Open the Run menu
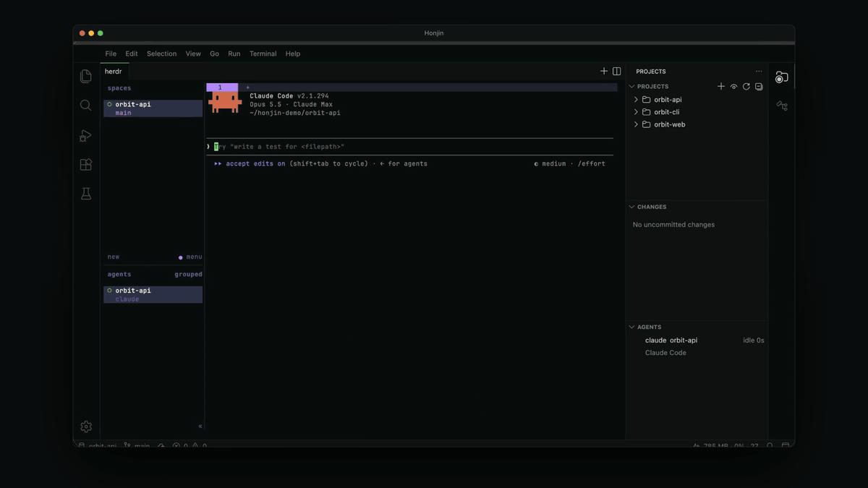 click(234, 53)
